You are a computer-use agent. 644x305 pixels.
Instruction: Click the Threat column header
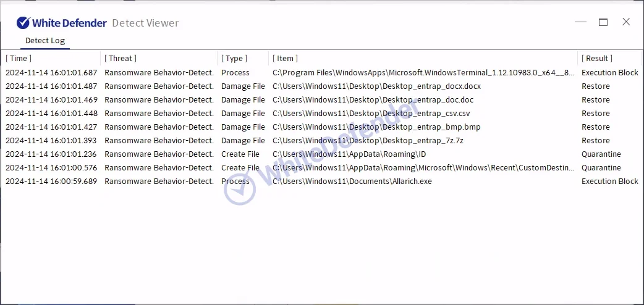[121, 58]
